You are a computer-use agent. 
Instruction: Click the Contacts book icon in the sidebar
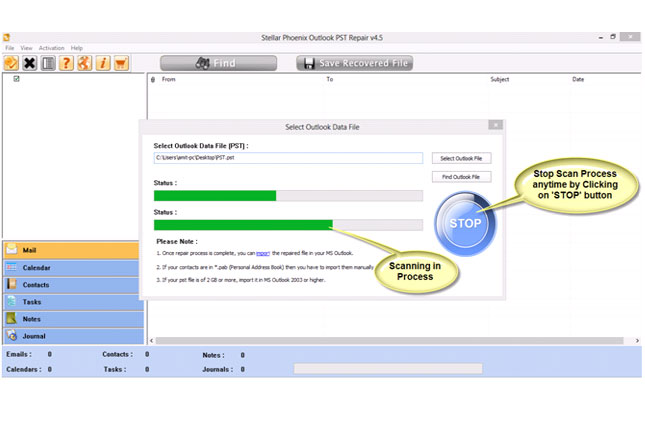[12, 284]
